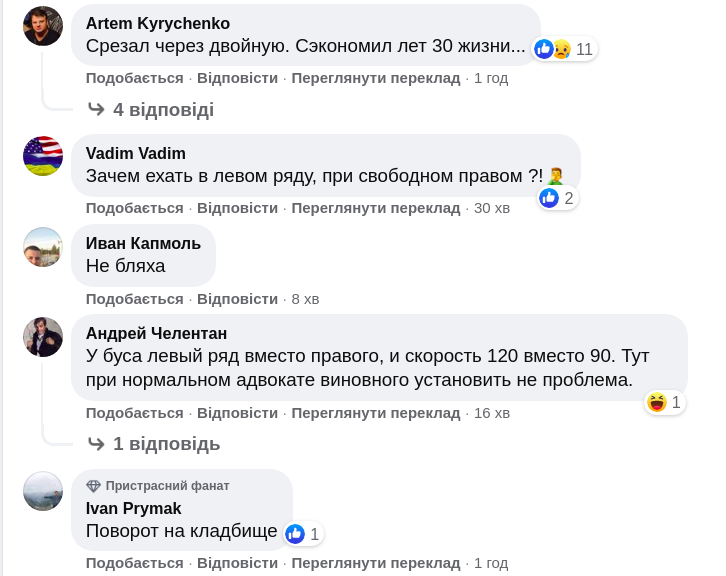The width and height of the screenshot is (726, 576).
Task: View the laughing reaction on Андрей's comment
Action: (665, 402)
